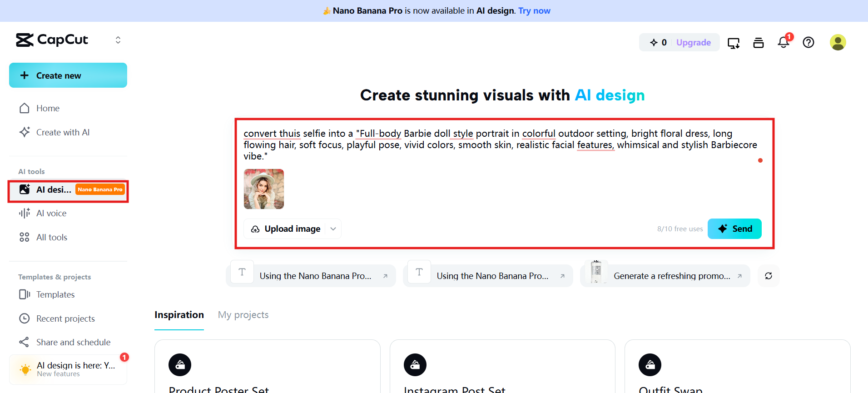This screenshot has width=868, height=393.
Task: Open the Outfit Swap card
Action: (x=738, y=366)
